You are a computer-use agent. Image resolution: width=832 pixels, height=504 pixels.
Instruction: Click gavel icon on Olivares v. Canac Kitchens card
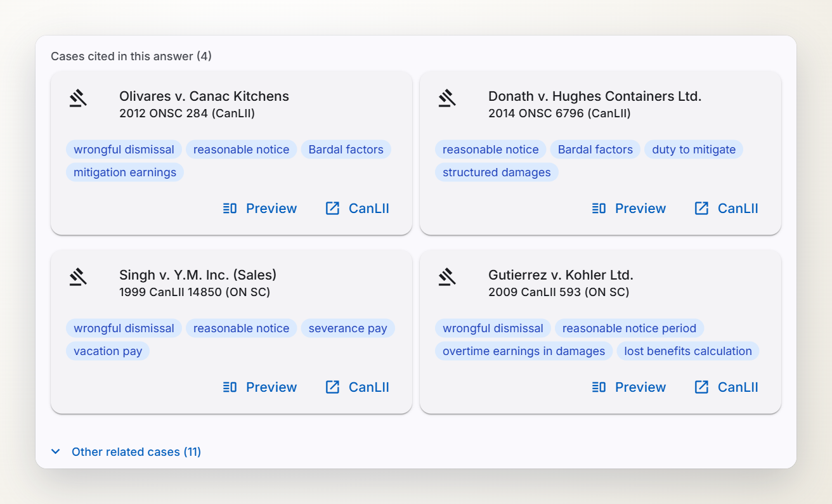click(x=78, y=98)
